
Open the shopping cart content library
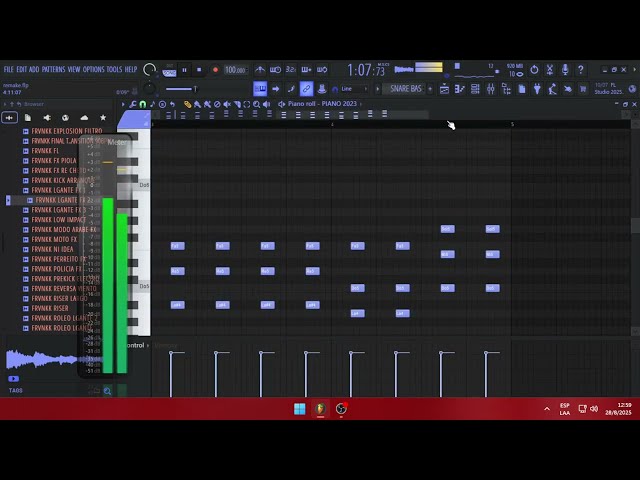pyautogui.click(x=583, y=89)
